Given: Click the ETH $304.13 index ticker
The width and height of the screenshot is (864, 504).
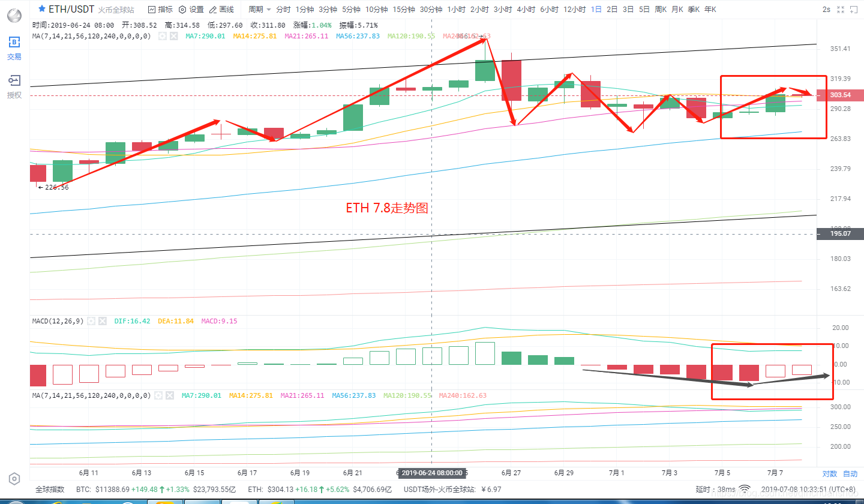Looking at the screenshot, I should pyautogui.click(x=320, y=490).
